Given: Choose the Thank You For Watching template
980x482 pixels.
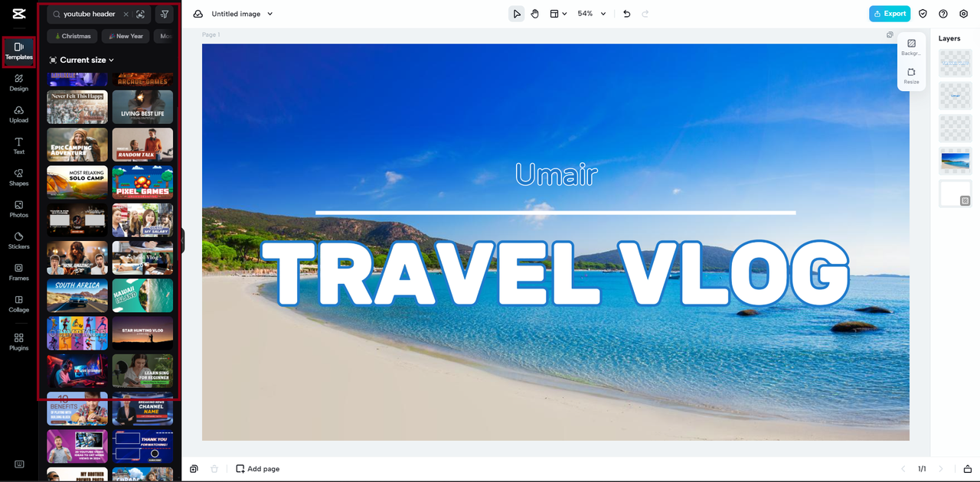Looking at the screenshot, I should click(x=142, y=446).
